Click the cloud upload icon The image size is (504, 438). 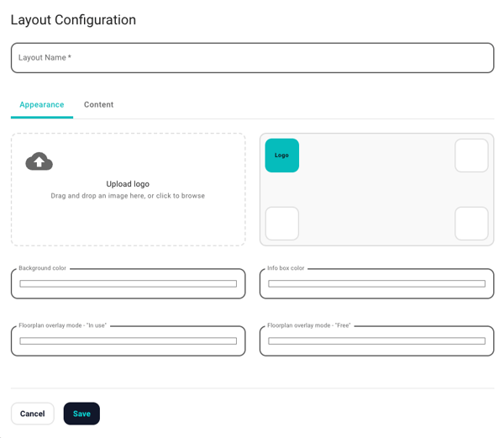39,161
